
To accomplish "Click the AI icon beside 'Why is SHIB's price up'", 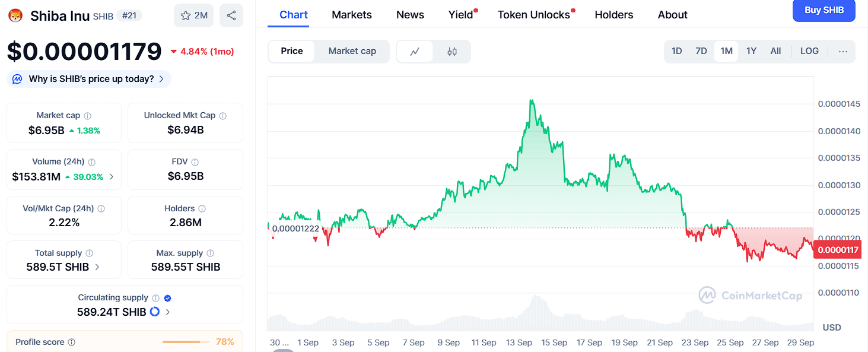I will pos(17,79).
